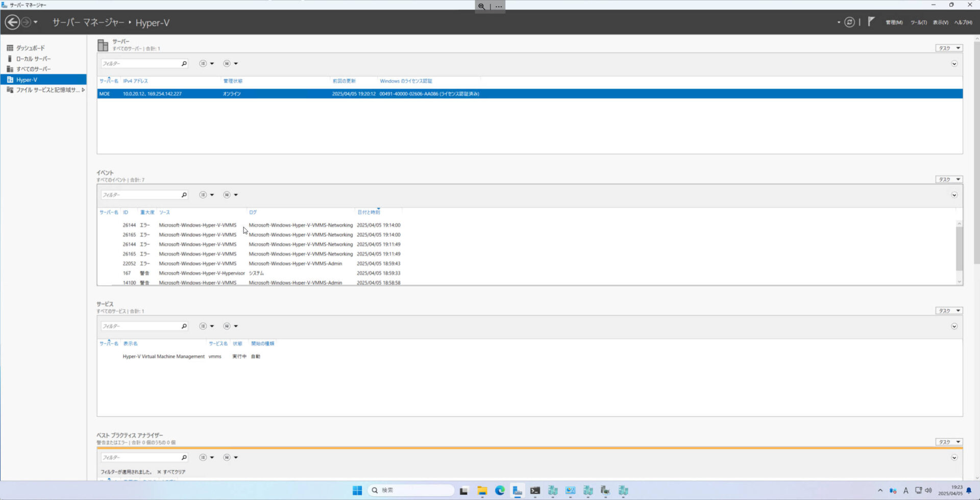
Task: Click search magnifier in ベスト プラクティス filter
Action: [184, 458]
